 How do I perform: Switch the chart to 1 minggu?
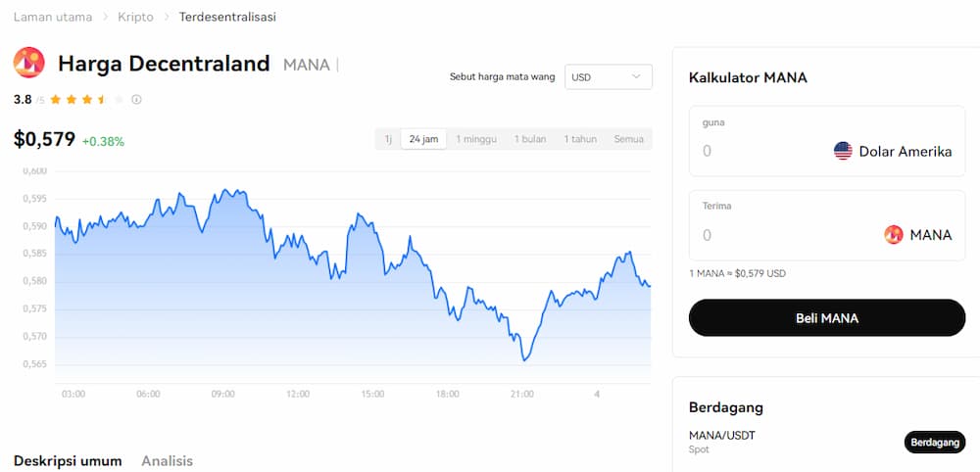476,139
